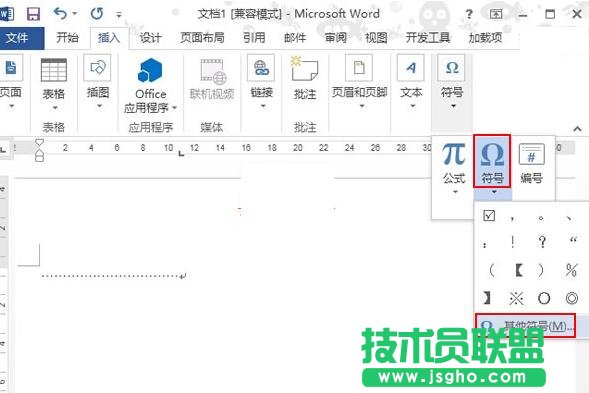Viewport: 589px width, 393px height.
Task: Click the 联机视频 (Online Video) icon
Action: (x=213, y=71)
